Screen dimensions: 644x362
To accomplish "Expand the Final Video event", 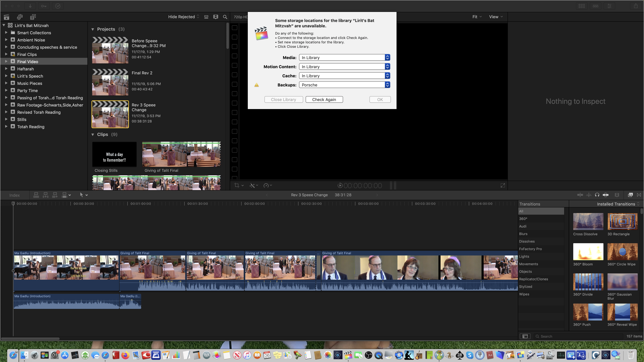I will click(6, 61).
